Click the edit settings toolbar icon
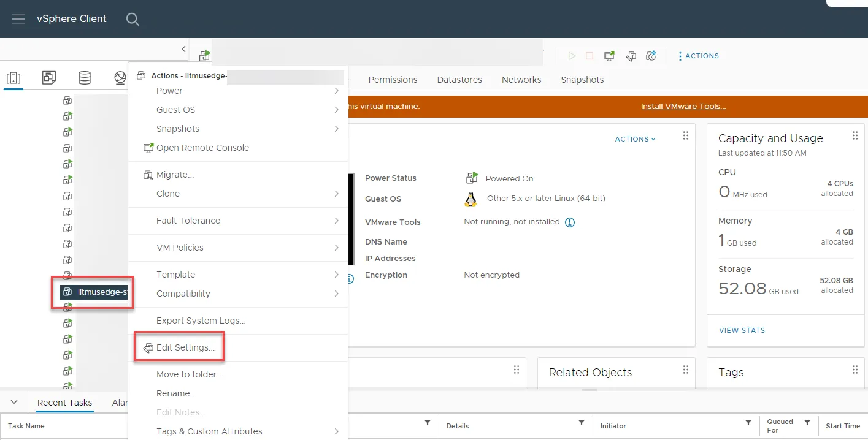This screenshot has height=440, width=868. point(631,56)
